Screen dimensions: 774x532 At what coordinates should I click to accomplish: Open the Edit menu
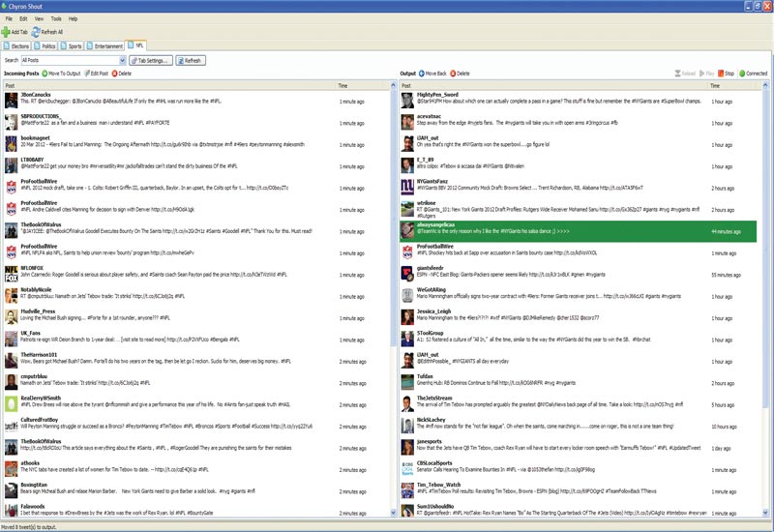click(x=23, y=18)
